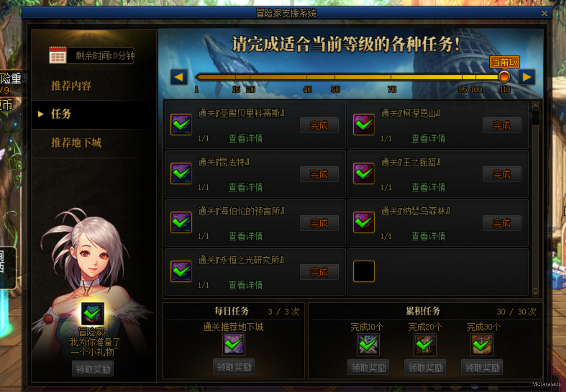Click the 完成30个 cumulative reward icon
The image size is (566, 392).
pyautogui.click(x=482, y=345)
